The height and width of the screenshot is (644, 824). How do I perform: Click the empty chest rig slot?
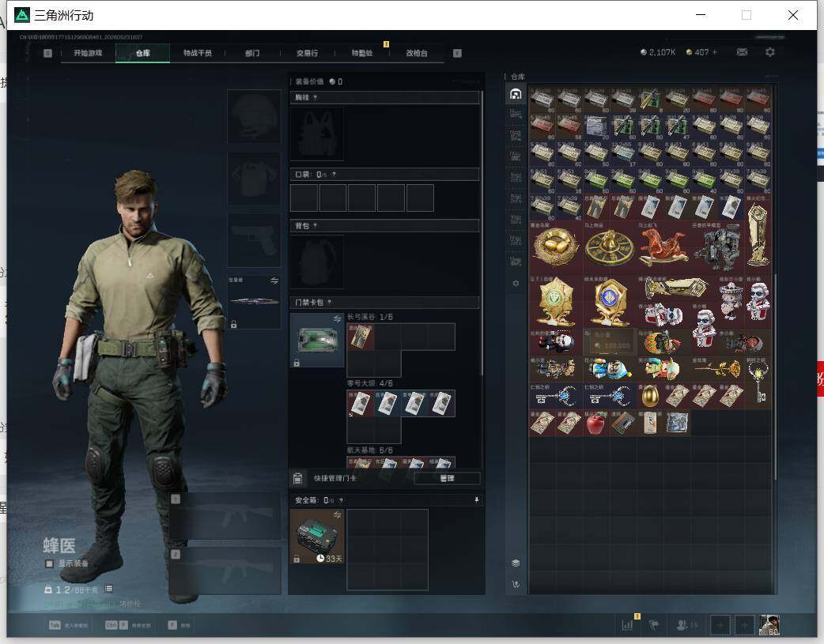point(317,134)
